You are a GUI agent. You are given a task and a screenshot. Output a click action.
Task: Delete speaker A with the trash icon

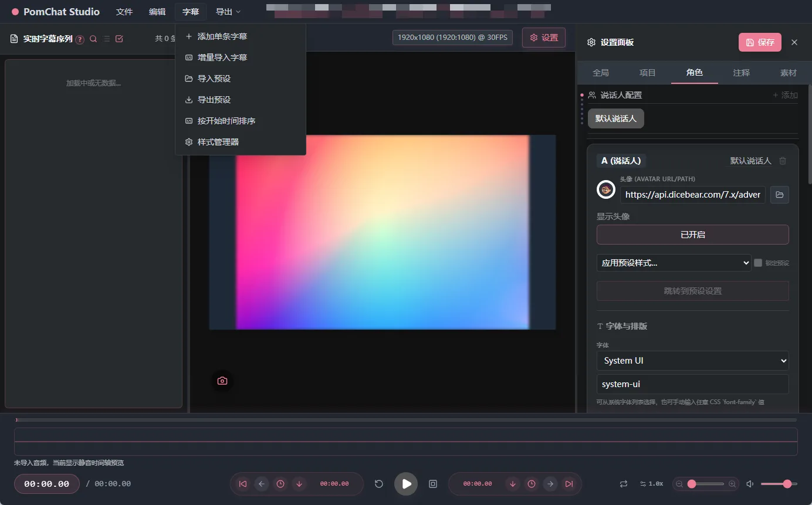(782, 161)
